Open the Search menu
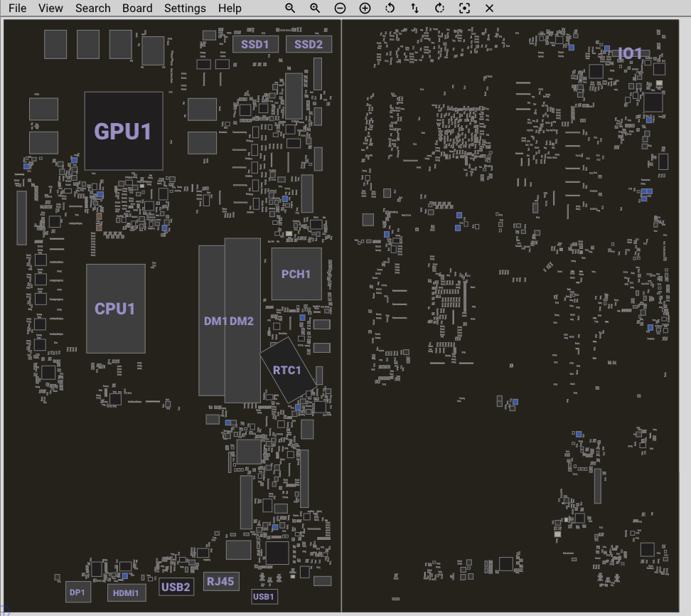 pyautogui.click(x=93, y=9)
